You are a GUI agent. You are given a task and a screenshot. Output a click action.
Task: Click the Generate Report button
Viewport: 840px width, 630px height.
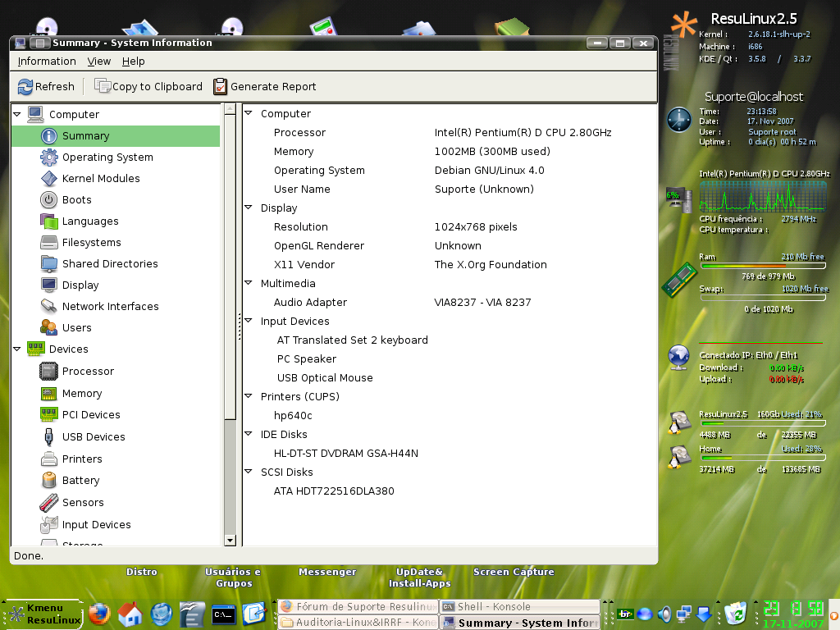point(265,86)
